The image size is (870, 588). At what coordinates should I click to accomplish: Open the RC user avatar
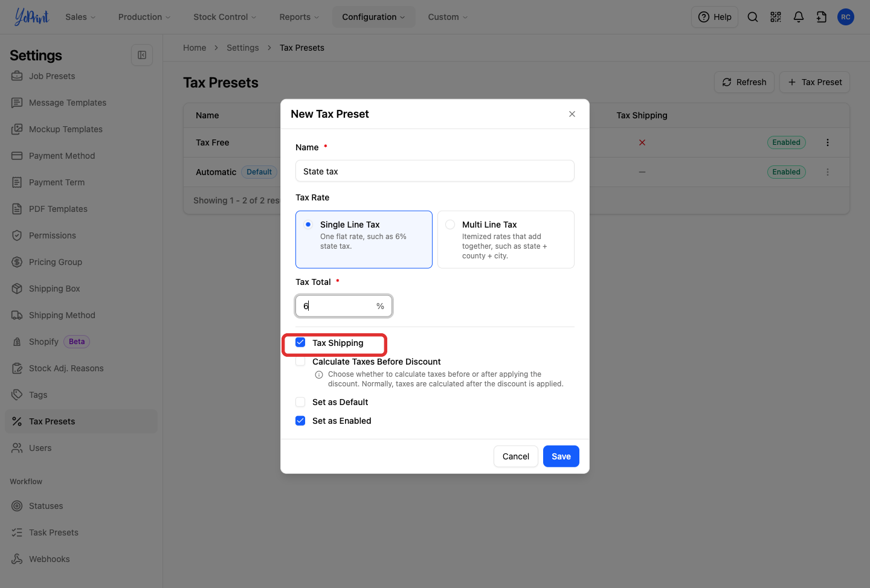pos(846,17)
